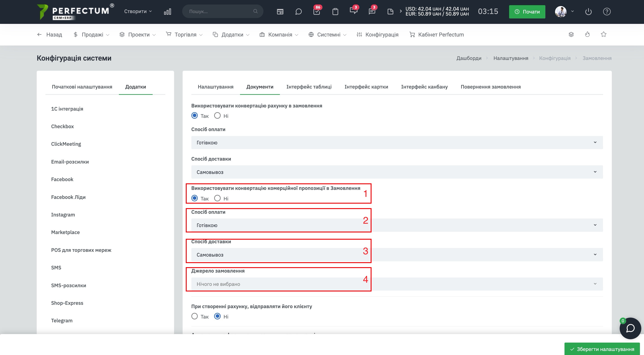The width and height of the screenshot is (644, 355).
Task: Open the chat bubble icon in header
Action: point(298,11)
